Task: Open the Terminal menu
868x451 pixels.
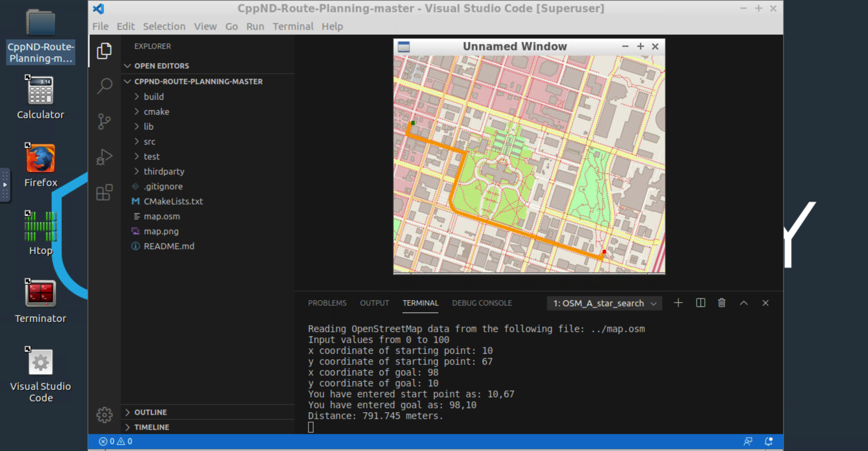Action: pos(293,26)
